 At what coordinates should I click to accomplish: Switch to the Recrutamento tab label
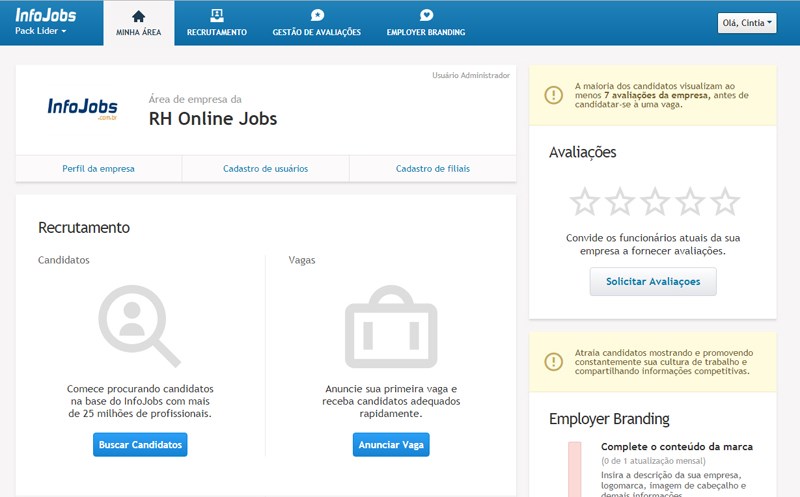coord(217,32)
